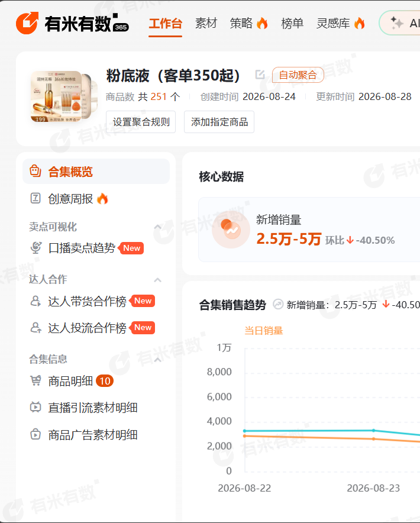Viewport: 420px width, 523px height.
Task: Select 合集概览 in sidebar
Action: pyautogui.click(x=96, y=172)
